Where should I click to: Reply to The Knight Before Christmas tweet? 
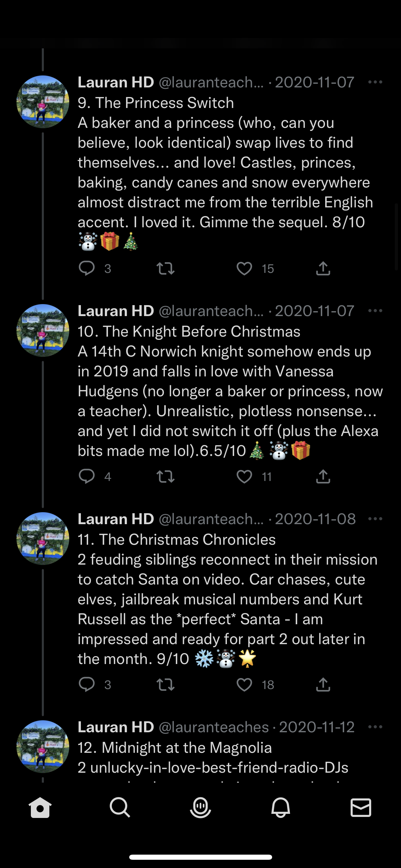87,477
